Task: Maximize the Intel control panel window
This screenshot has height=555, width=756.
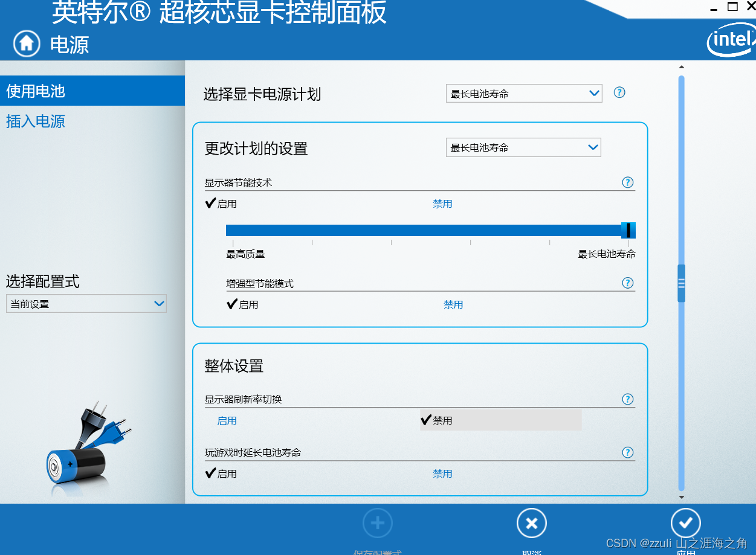Action: pos(732,7)
